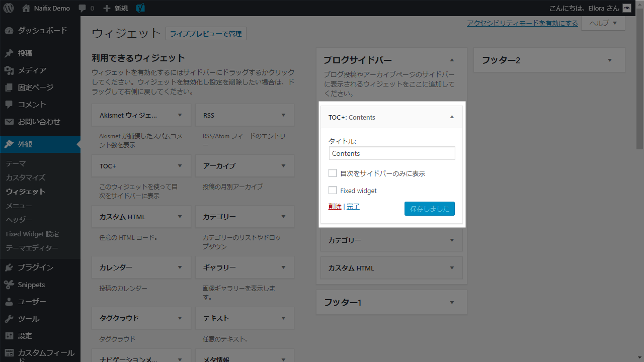The image size is (644, 362).
Task: Click the ユーザー user icon
Action: click(x=9, y=302)
